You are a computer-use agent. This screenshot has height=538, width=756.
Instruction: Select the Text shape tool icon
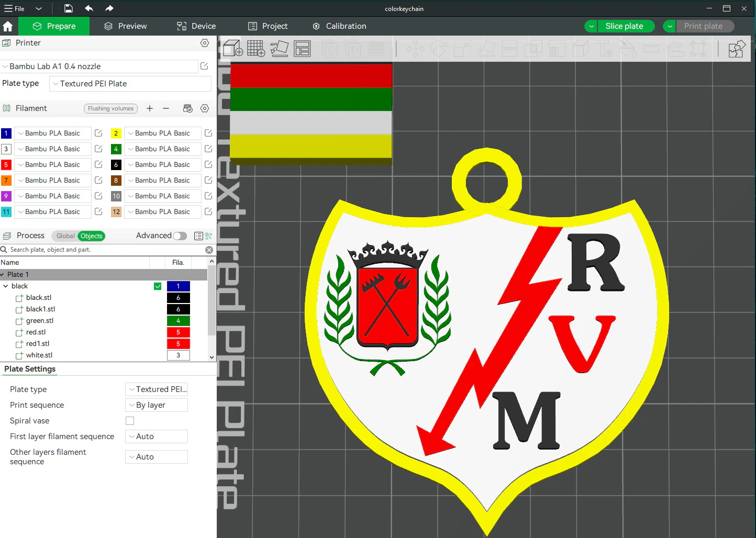pos(604,49)
